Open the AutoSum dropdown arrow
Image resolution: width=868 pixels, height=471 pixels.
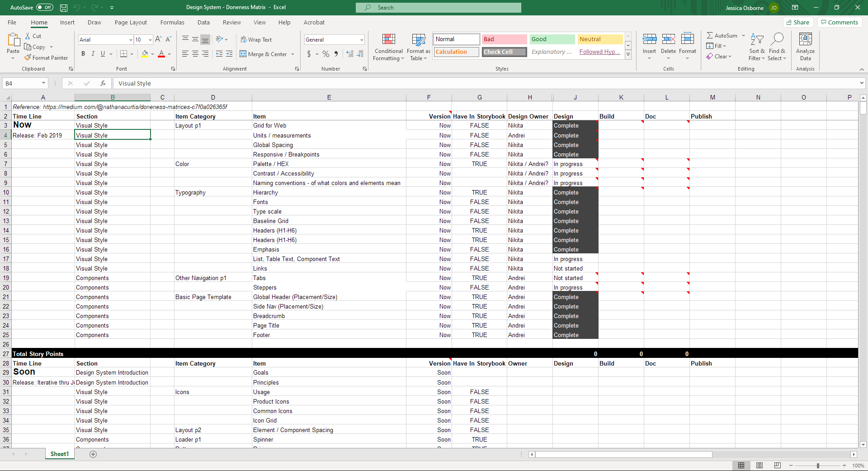point(743,35)
